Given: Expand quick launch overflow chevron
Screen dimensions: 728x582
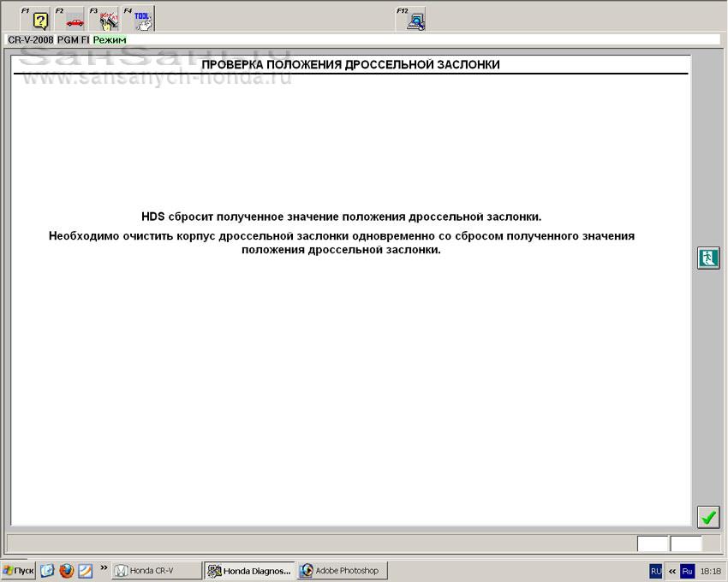Looking at the screenshot, I should 104,568.
